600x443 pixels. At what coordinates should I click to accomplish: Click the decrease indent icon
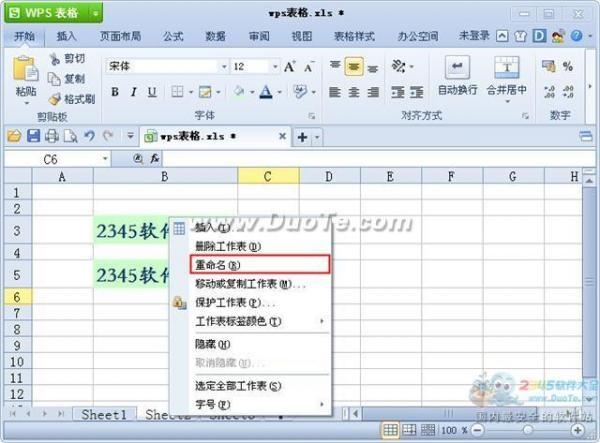tap(398, 92)
